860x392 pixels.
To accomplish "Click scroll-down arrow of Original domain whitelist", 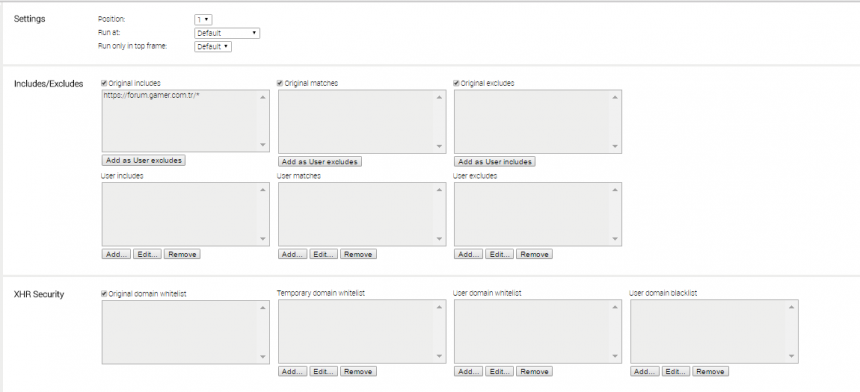I will (263, 357).
